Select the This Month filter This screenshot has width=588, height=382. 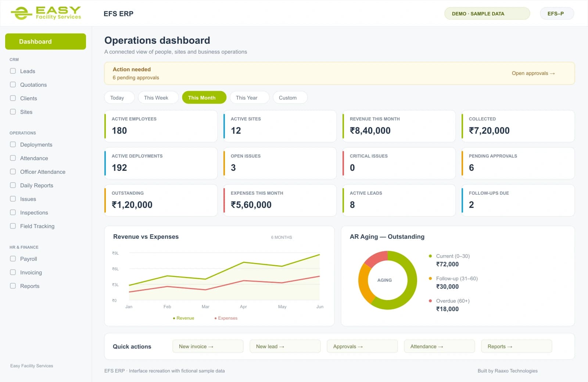[204, 97]
